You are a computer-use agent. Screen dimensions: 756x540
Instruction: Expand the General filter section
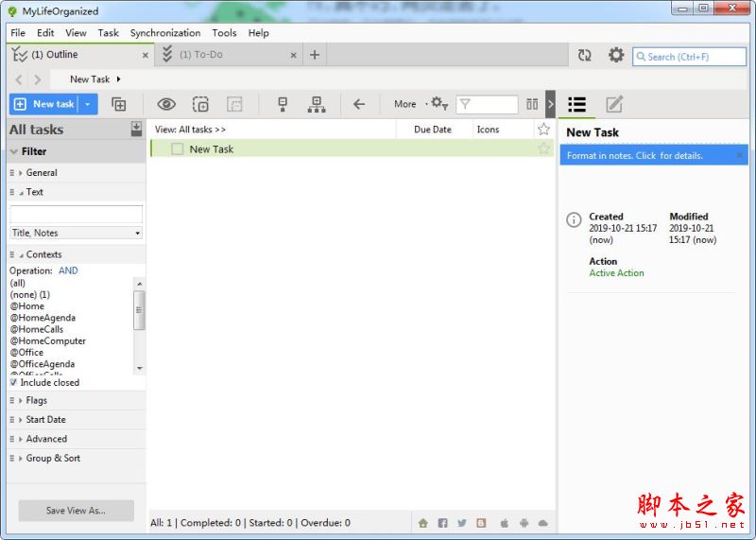click(x=20, y=173)
